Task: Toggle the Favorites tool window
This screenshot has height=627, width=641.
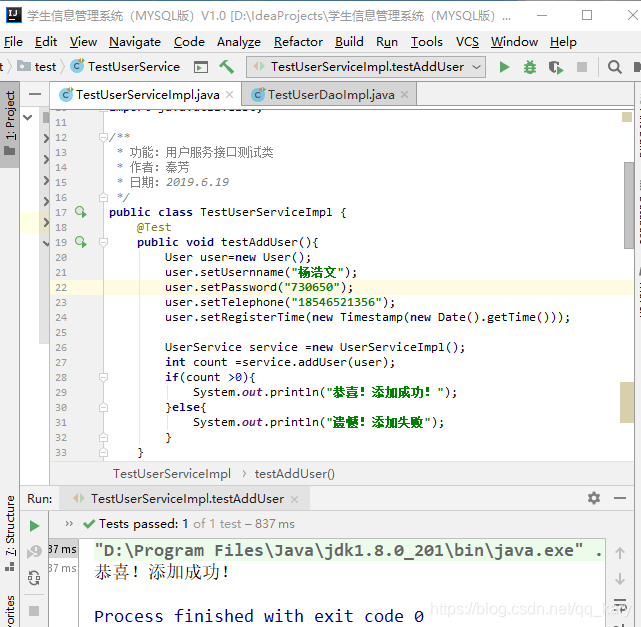Action: tap(9, 610)
